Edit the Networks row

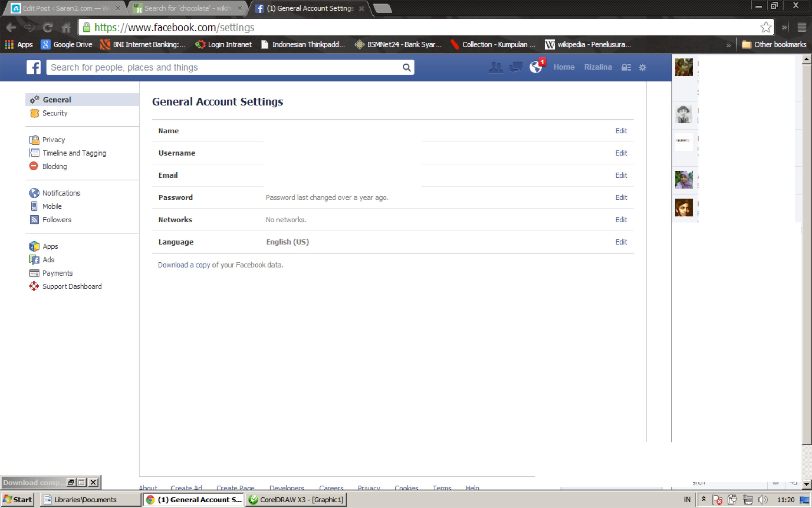621,220
